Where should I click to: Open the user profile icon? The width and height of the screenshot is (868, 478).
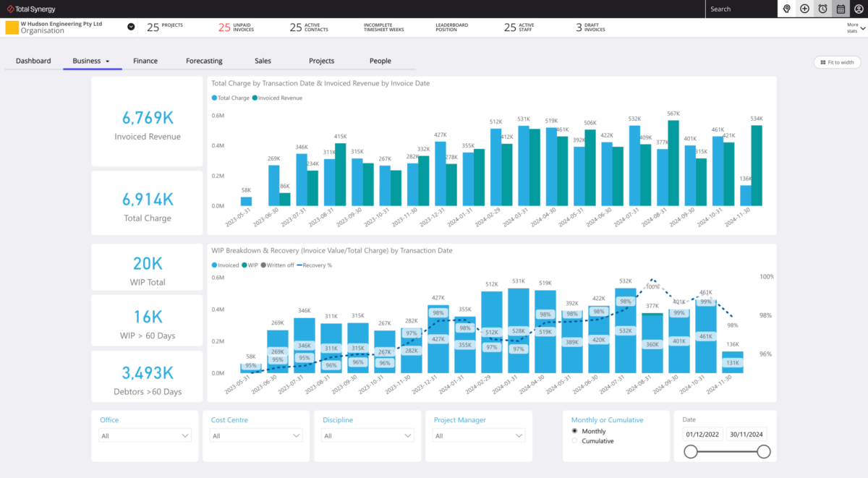(x=860, y=9)
